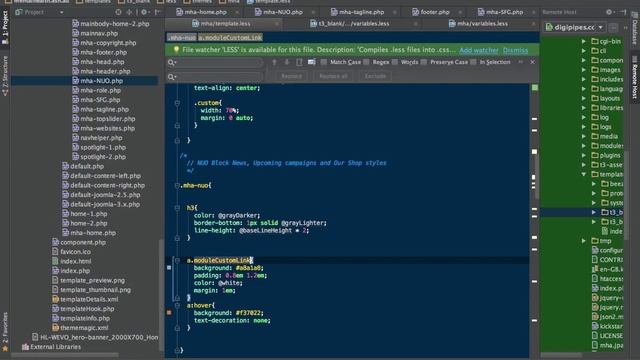This screenshot has width=640, height=360.
Task: Expand the media folder in Remote Host
Action: [584, 136]
